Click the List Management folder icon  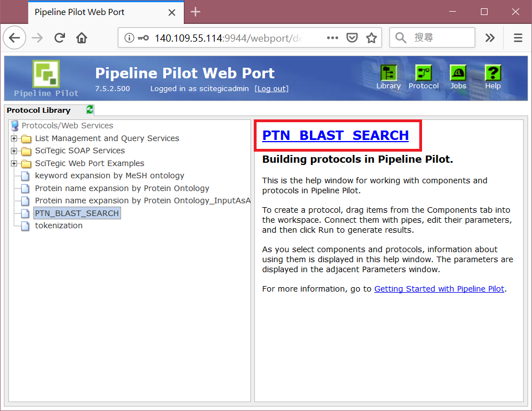coord(26,138)
